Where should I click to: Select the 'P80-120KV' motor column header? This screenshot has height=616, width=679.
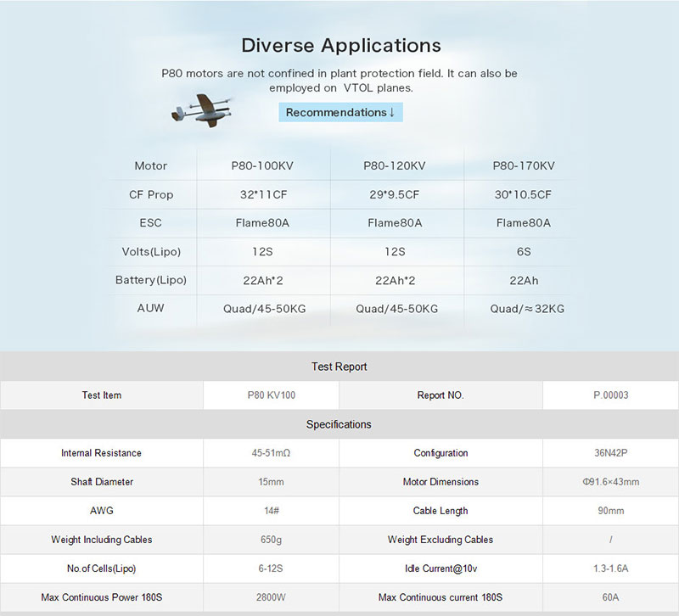pyautogui.click(x=395, y=165)
